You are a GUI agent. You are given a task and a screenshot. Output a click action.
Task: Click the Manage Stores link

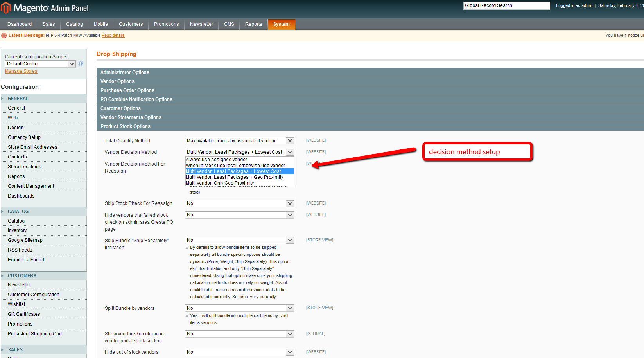click(21, 71)
